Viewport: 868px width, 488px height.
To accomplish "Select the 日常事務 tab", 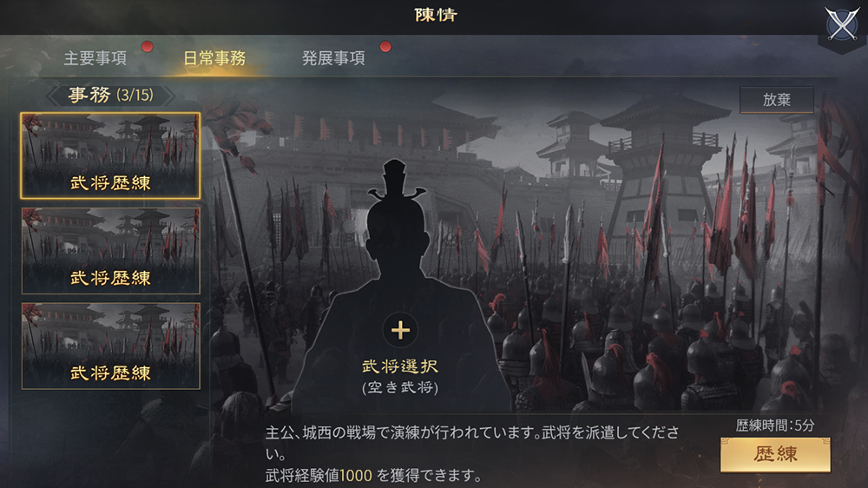I will click(x=214, y=58).
